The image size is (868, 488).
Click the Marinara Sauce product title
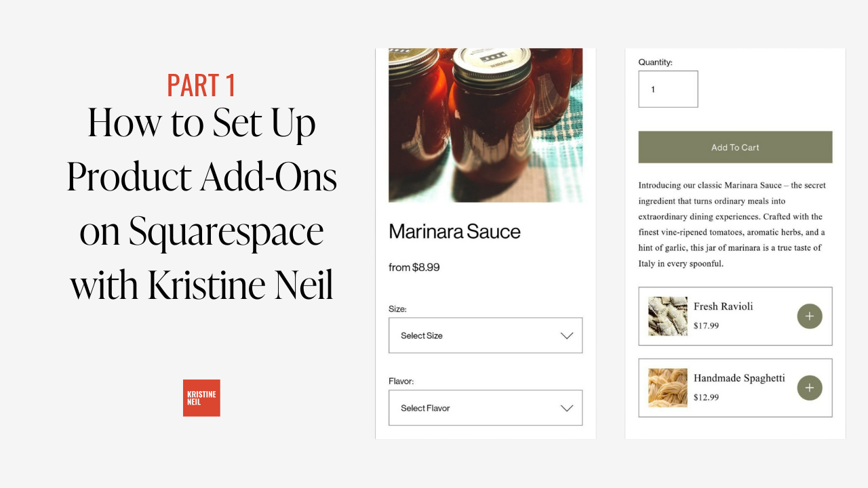click(x=454, y=232)
